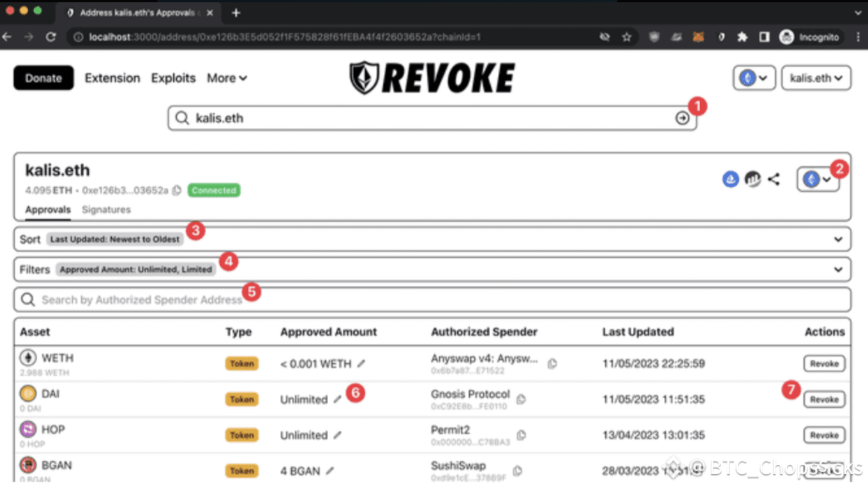Go back with the browser back arrow
This screenshot has height=487, width=868.
click(7, 37)
